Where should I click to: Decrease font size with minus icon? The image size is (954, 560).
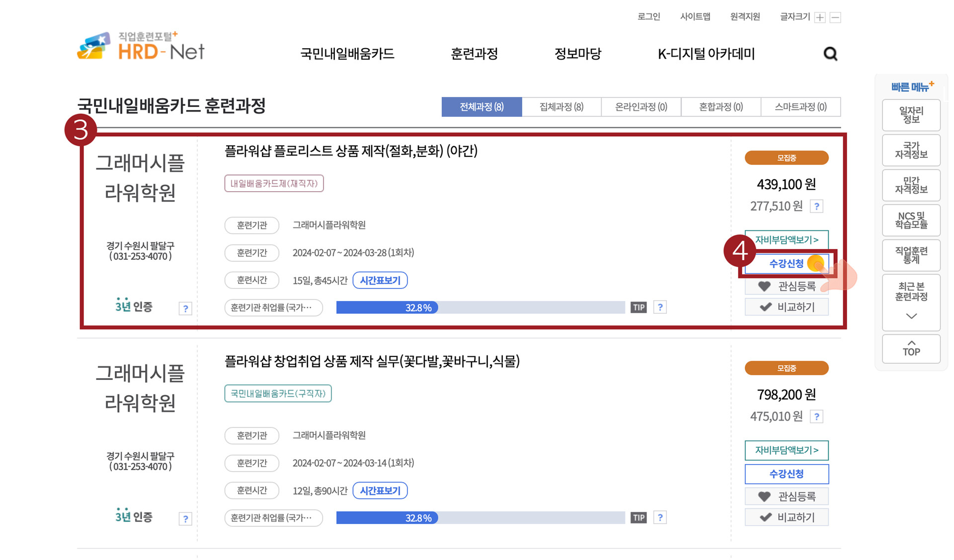836,17
